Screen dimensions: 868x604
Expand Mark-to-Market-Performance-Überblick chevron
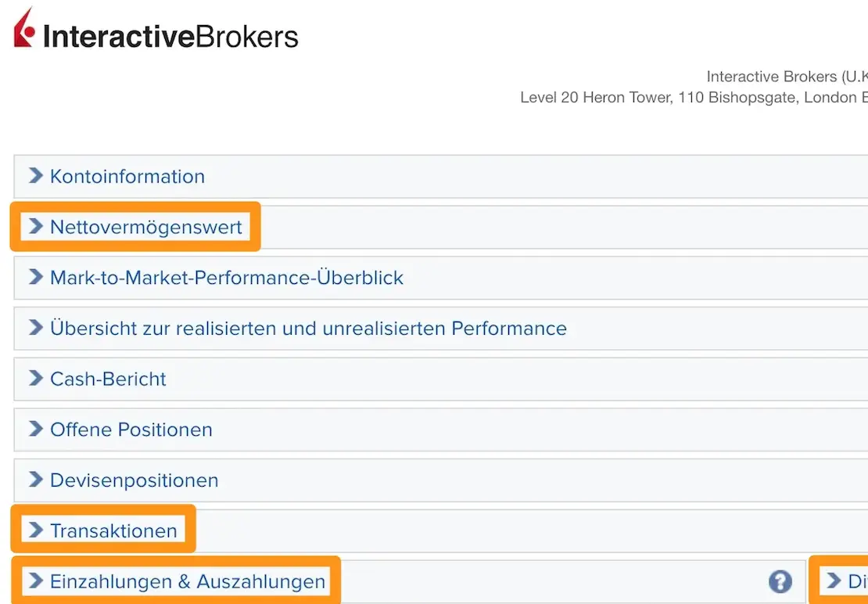pos(35,278)
